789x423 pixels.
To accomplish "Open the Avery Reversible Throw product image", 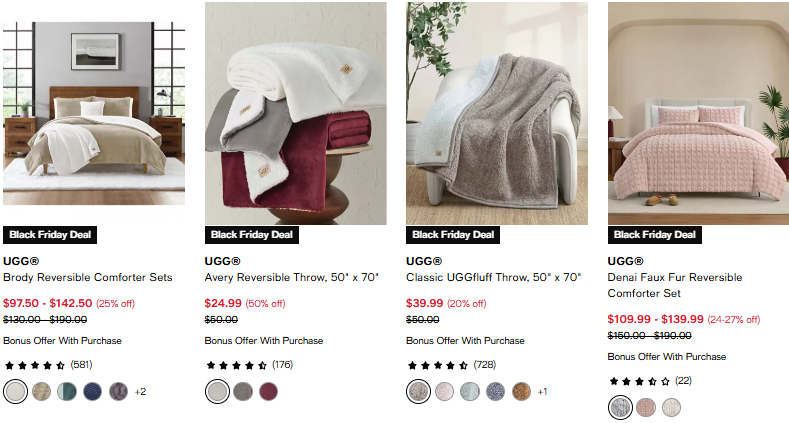I will (x=295, y=113).
